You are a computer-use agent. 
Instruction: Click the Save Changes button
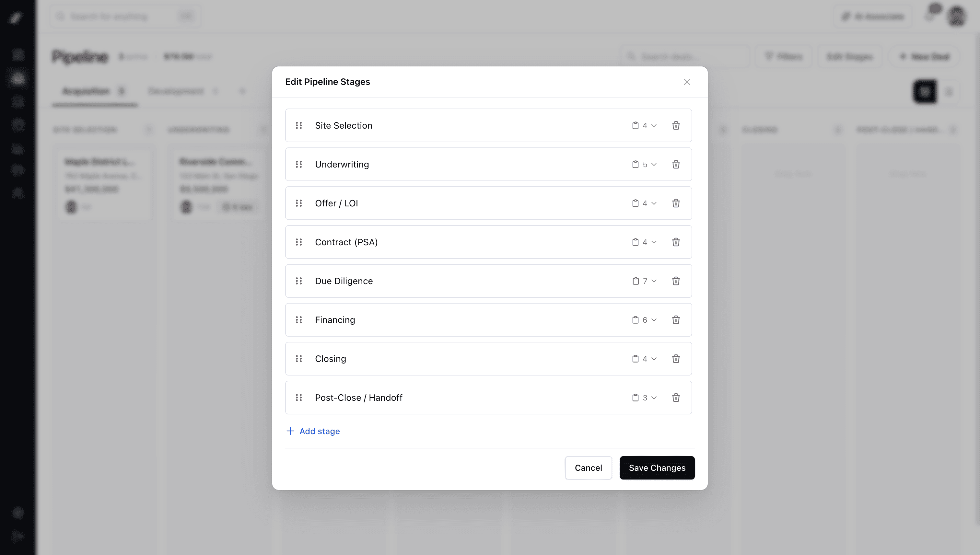(657, 468)
